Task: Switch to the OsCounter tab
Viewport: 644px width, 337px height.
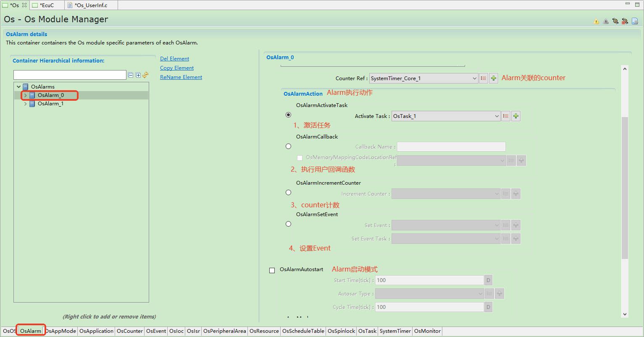Action: coord(129,331)
